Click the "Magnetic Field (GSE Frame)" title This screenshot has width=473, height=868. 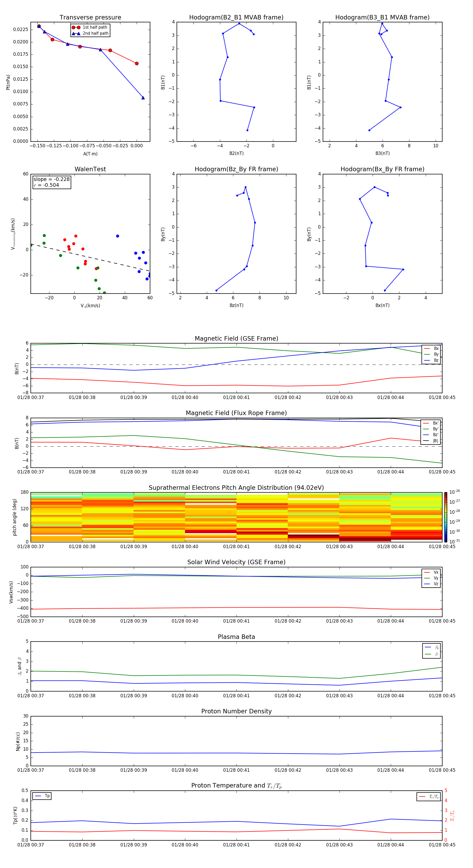[x=236, y=339]
